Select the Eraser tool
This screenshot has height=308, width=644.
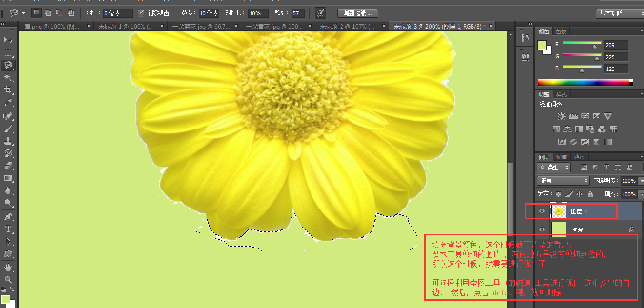(x=8, y=166)
